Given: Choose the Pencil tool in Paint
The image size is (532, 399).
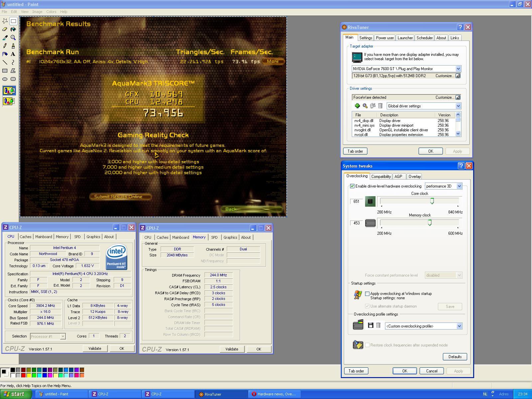Looking at the screenshot, I should 5,46.
